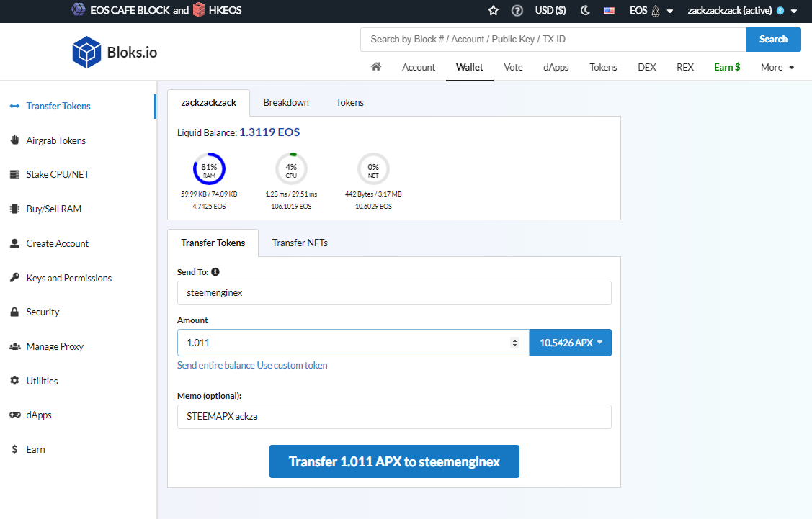Viewport: 812px width, 519px height.
Task: Click the 106.1019 EOS CPU stake value
Action: coord(291,207)
